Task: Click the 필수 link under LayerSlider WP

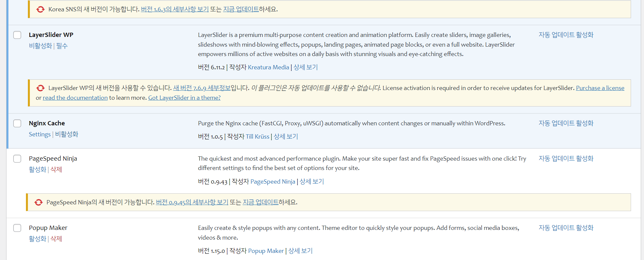Action: 62,46
